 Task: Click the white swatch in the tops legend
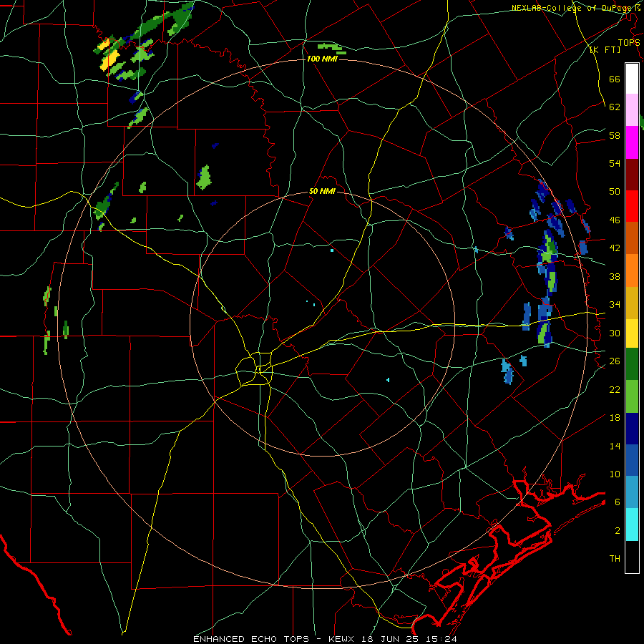[632, 79]
